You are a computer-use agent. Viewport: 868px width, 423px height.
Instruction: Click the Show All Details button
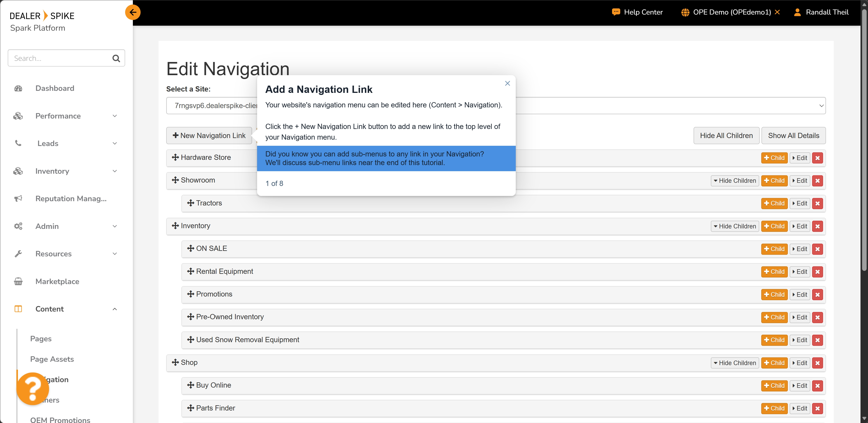793,135
